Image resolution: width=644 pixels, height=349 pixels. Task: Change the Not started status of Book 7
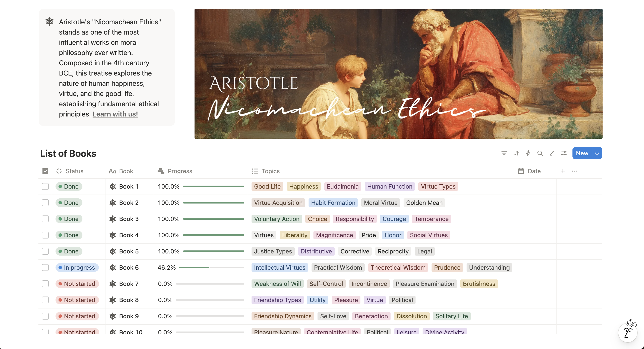[77, 284]
